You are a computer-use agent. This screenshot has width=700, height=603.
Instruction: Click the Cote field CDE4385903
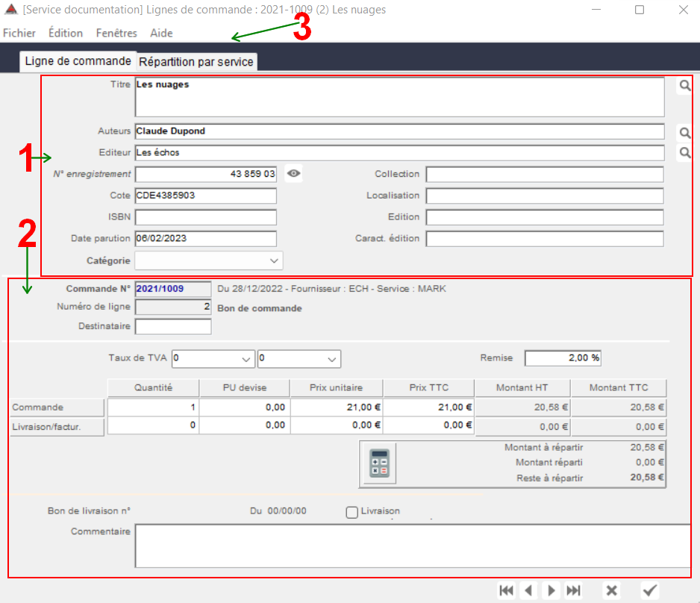206,196
